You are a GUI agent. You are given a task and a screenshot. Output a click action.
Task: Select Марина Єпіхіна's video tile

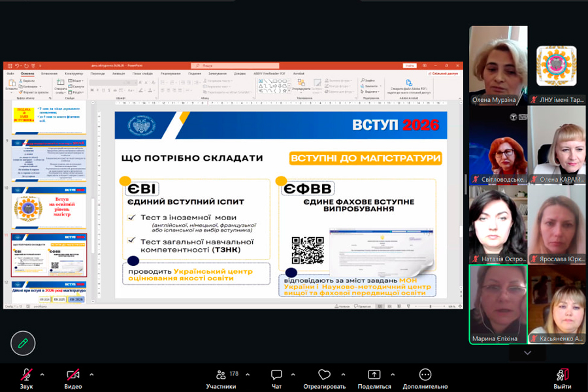coord(498,304)
